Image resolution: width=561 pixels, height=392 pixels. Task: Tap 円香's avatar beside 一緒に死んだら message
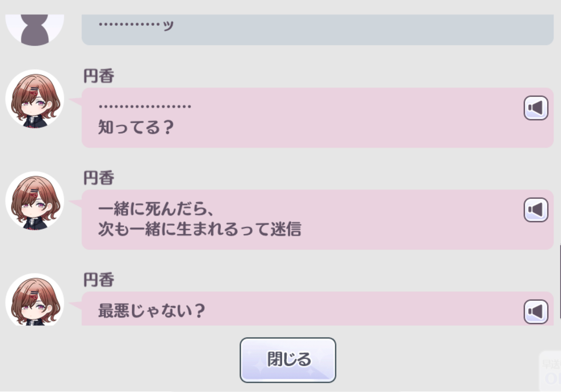(x=35, y=201)
